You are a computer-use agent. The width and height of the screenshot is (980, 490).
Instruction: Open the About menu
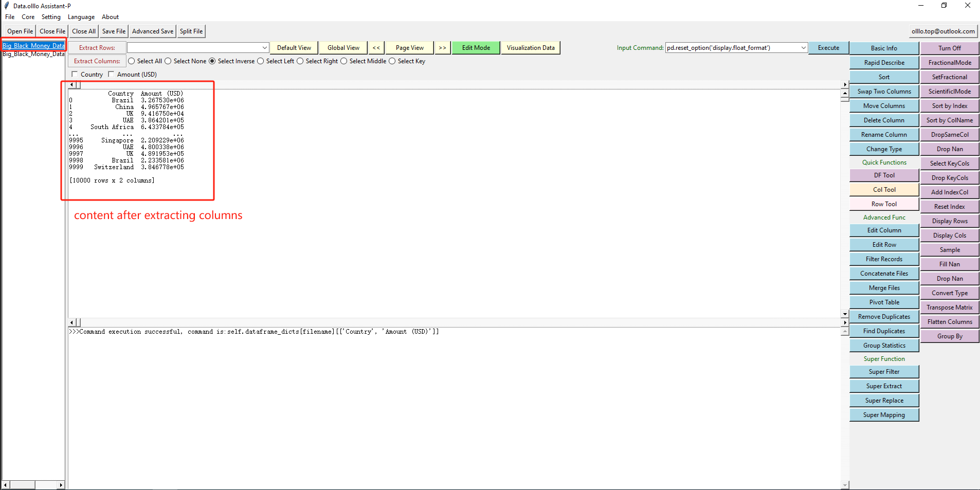coord(110,17)
